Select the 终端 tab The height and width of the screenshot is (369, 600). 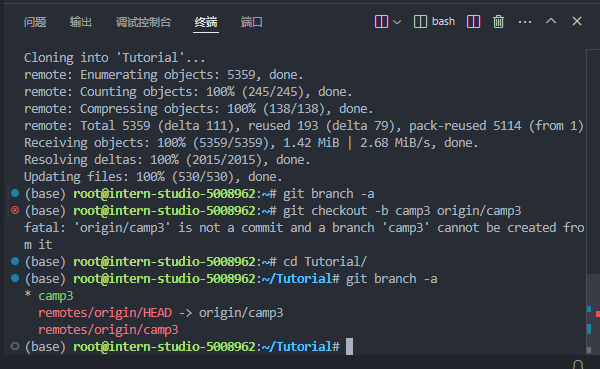[x=206, y=22]
